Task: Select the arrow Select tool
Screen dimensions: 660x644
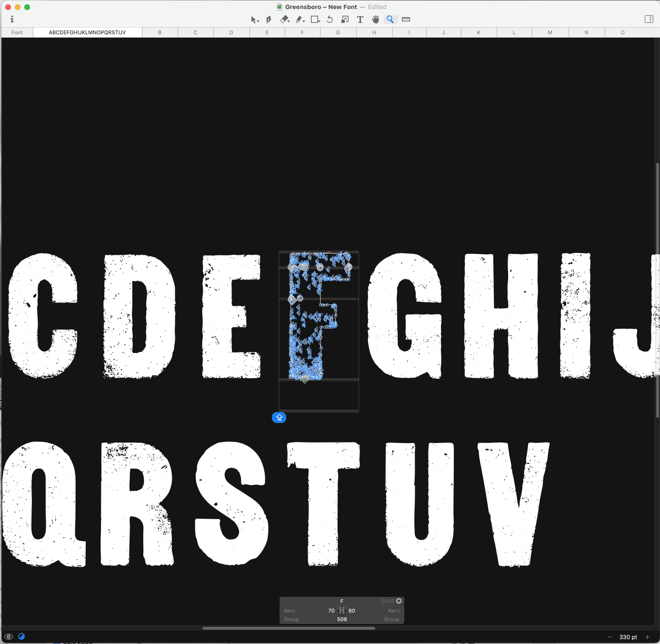Action: (254, 20)
